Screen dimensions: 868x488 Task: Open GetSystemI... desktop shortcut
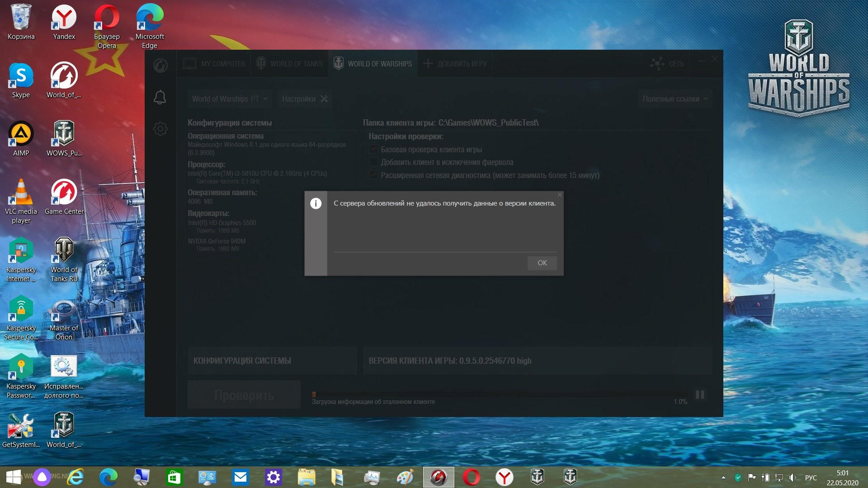pos(21,430)
